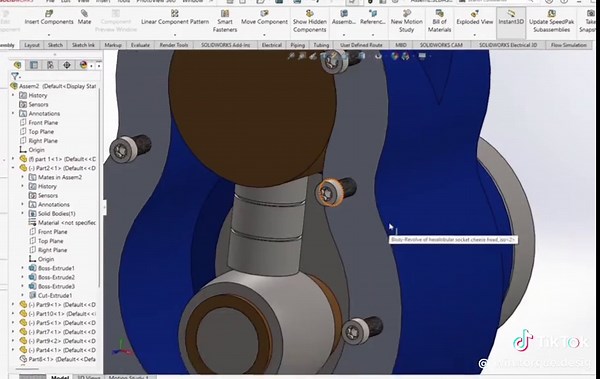Open the Render Tools tab
Viewport: 600px width, 379px height.
pos(174,45)
